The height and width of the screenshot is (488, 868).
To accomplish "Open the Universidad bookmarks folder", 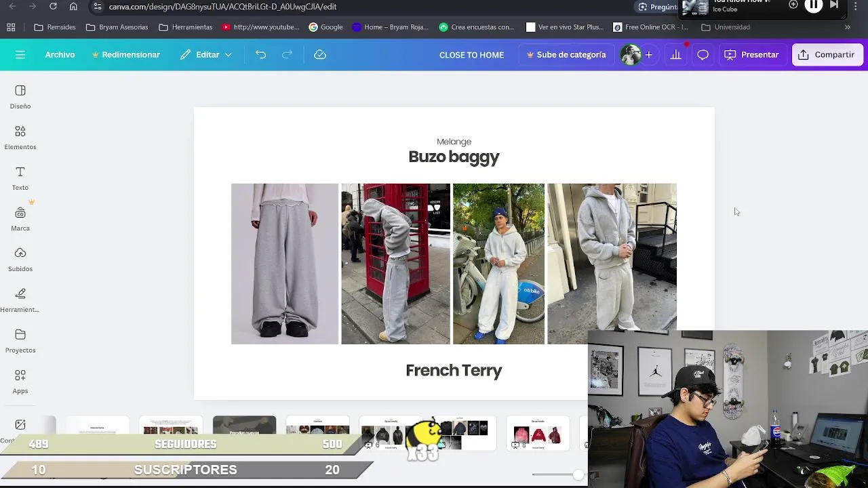I will pyautogui.click(x=726, y=27).
